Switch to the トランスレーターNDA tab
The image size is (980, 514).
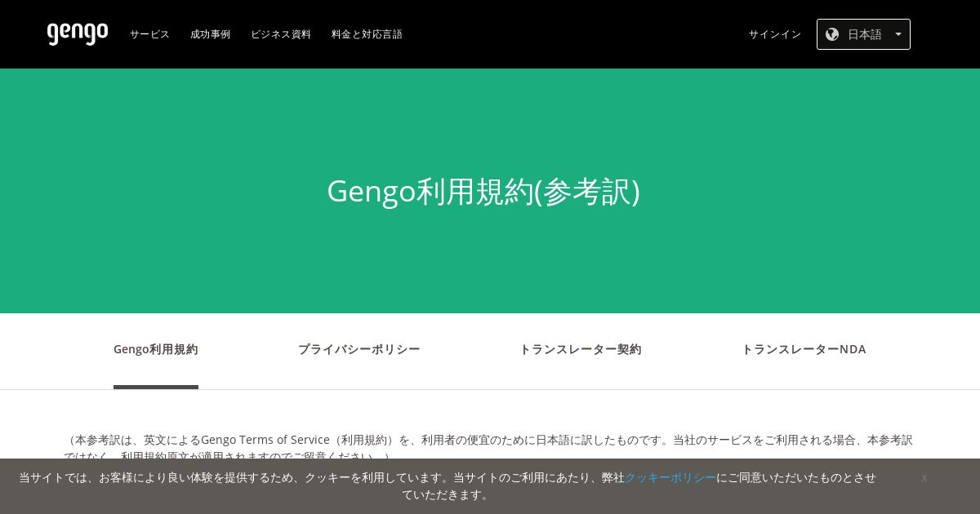(804, 349)
